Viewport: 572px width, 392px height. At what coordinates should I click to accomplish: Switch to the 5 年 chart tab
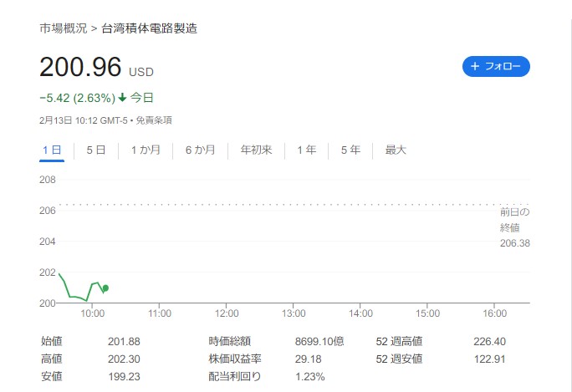[350, 150]
